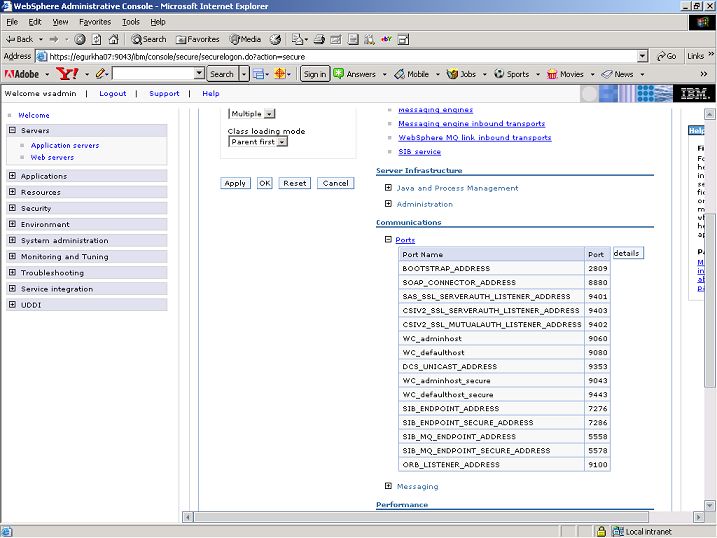Click the OK button
The width and height of the screenshot is (717, 538).
click(x=265, y=183)
